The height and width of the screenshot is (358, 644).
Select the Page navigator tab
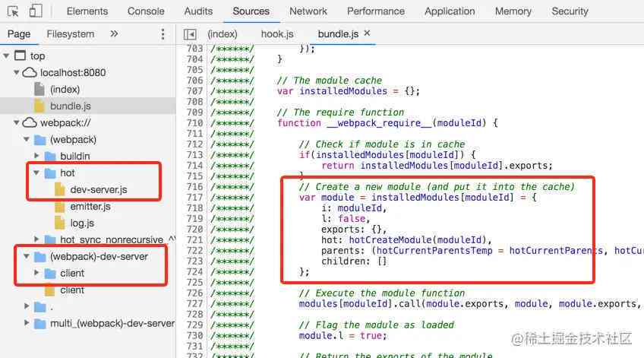coord(19,34)
